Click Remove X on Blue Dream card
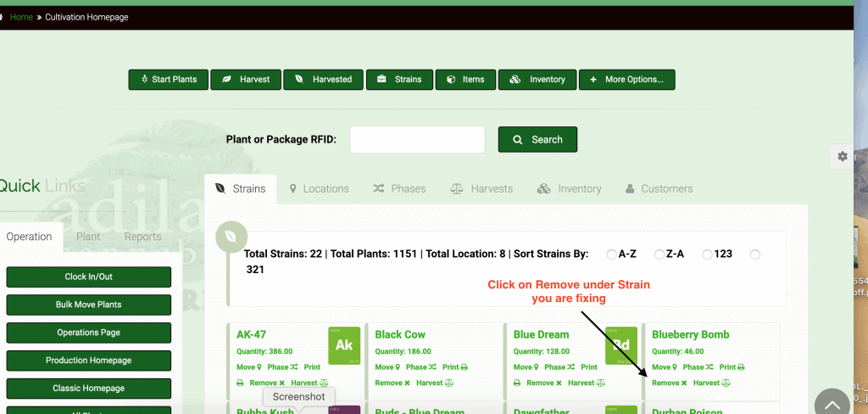Viewport: 868px width, 414px height. coord(559,383)
